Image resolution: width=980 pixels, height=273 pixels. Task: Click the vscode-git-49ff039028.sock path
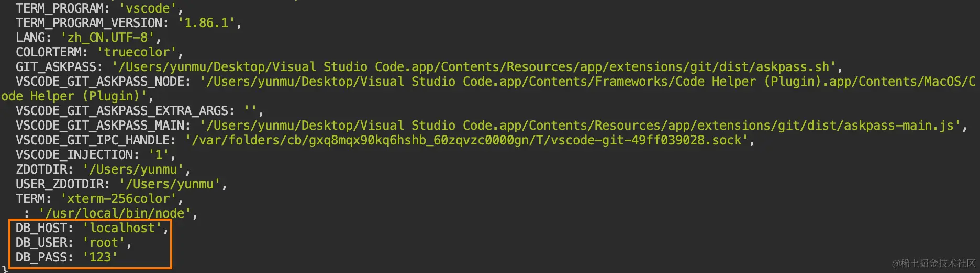coord(467,140)
